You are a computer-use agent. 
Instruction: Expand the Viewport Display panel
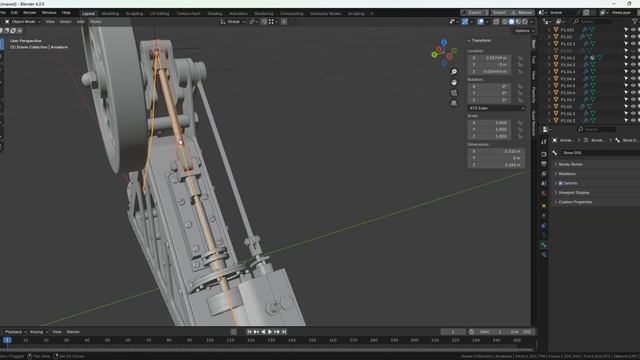pyautogui.click(x=573, y=192)
